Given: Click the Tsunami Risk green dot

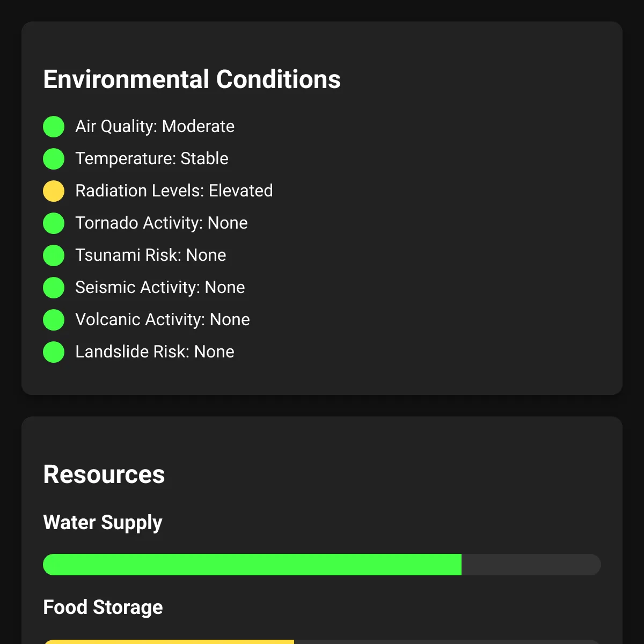Looking at the screenshot, I should click(54, 255).
